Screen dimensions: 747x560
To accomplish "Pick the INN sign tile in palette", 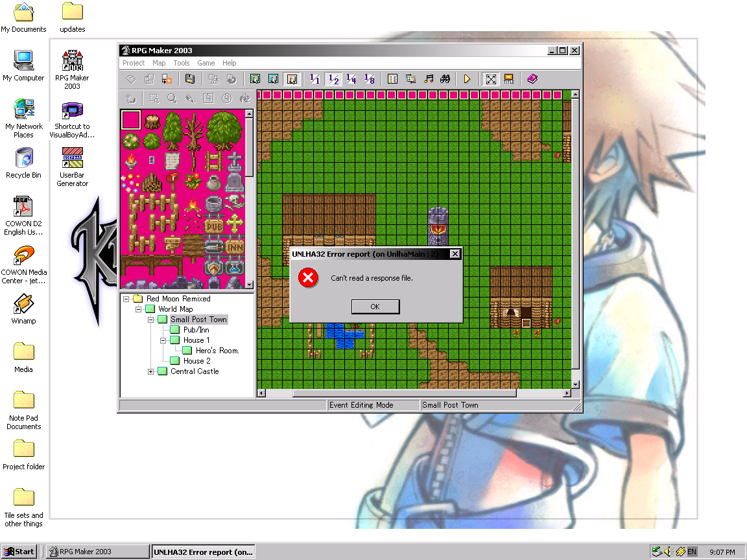I will tap(234, 247).
